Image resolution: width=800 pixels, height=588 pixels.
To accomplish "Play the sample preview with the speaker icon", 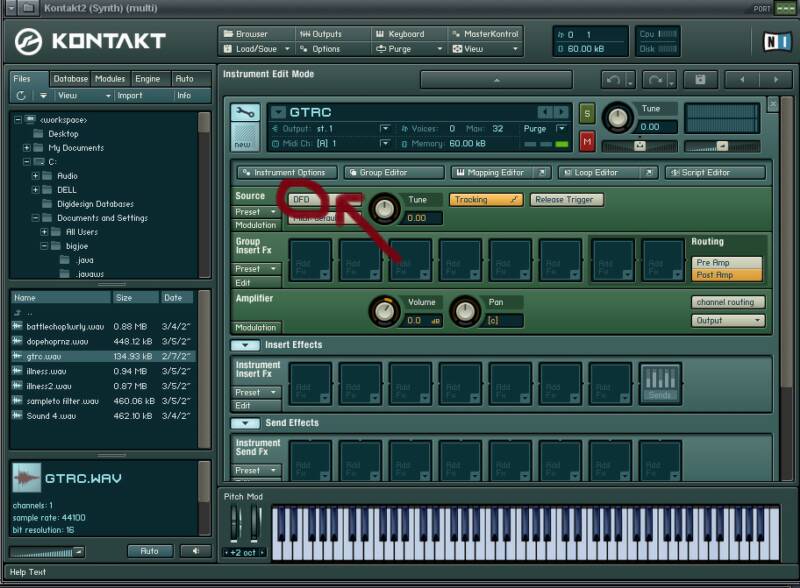I will [x=195, y=551].
